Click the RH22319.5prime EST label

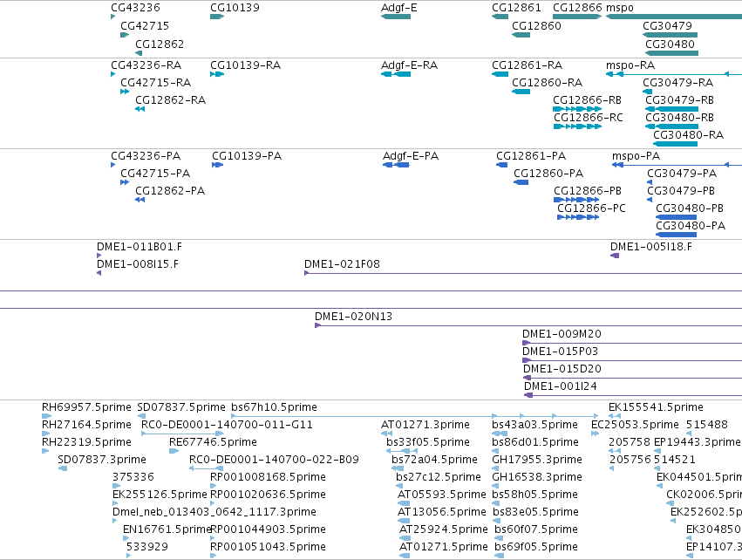click(x=86, y=442)
